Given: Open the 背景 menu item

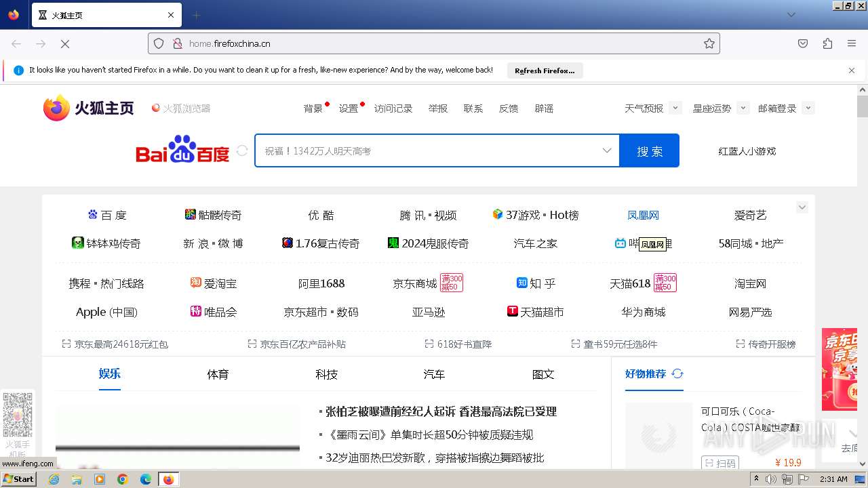Looking at the screenshot, I should pos(313,108).
